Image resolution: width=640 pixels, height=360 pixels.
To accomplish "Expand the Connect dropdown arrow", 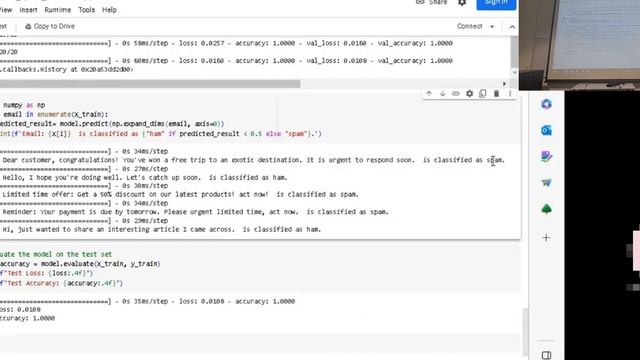I will 492,27.
